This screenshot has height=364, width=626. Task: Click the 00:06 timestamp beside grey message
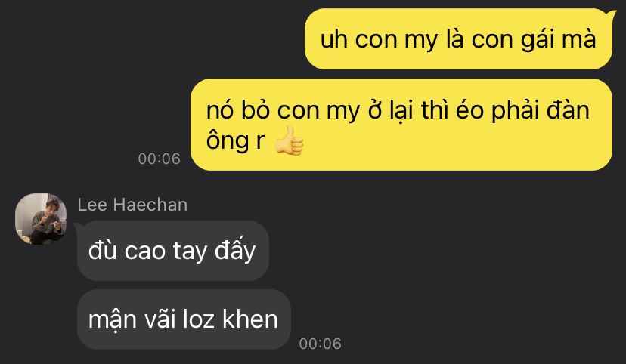click(321, 344)
